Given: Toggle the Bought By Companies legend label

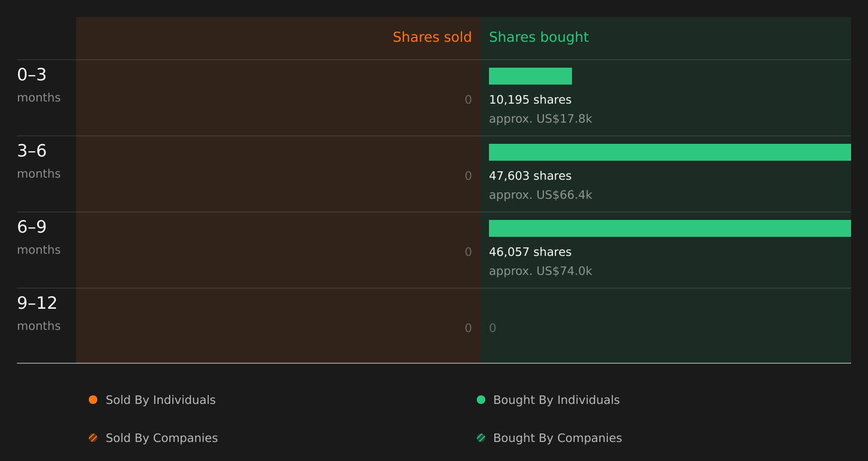Looking at the screenshot, I should coord(557,438).
